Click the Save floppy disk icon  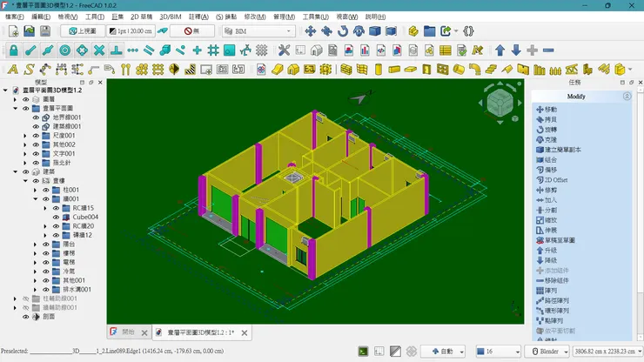tap(45, 31)
